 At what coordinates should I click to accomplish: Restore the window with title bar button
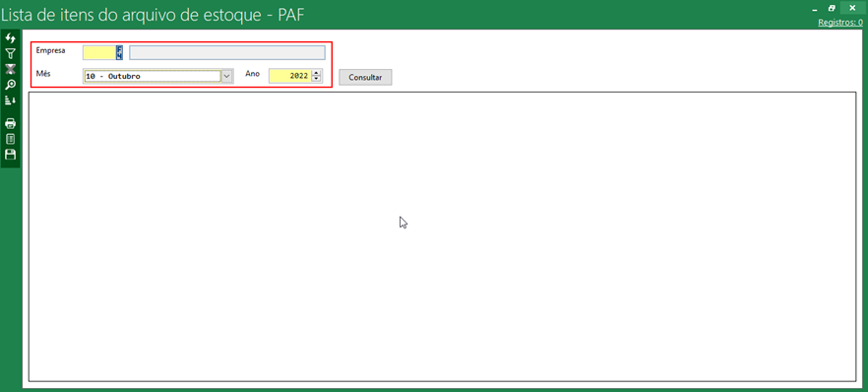[x=832, y=8]
